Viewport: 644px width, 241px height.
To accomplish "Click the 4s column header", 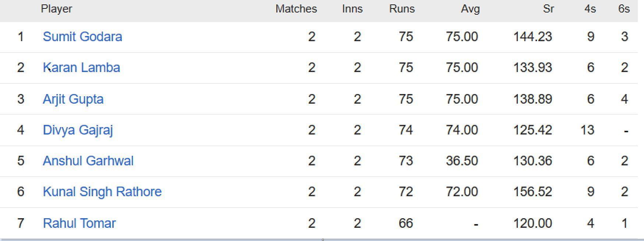I will (x=590, y=9).
